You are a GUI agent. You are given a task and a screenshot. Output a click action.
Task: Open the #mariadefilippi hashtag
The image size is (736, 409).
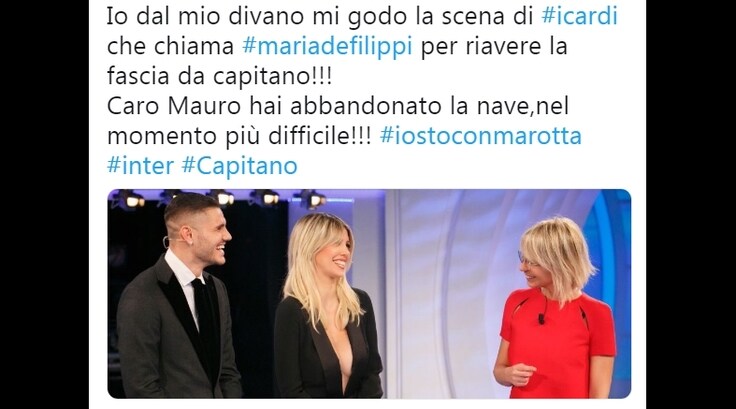(327, 46)
